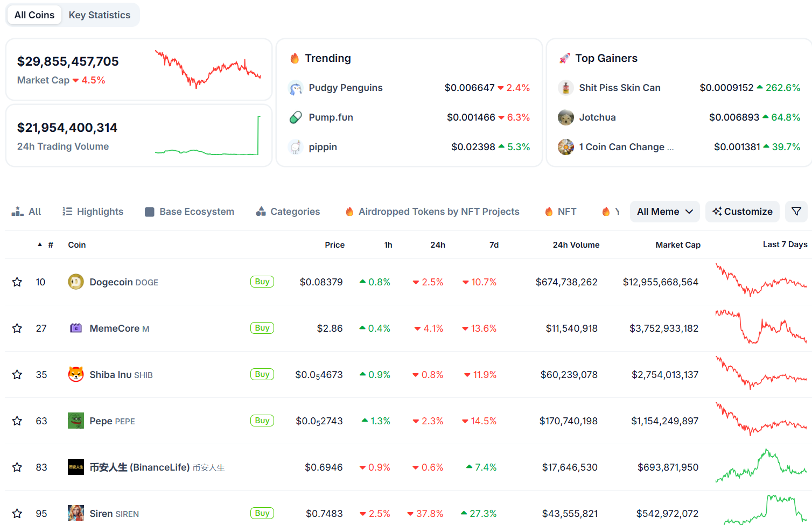
Task: Click the Dogecoin coin logo
Action: click(76, 282)
